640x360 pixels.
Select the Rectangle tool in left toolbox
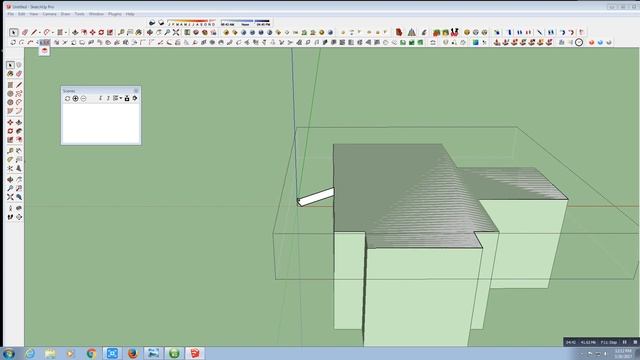tap(10, 85)
